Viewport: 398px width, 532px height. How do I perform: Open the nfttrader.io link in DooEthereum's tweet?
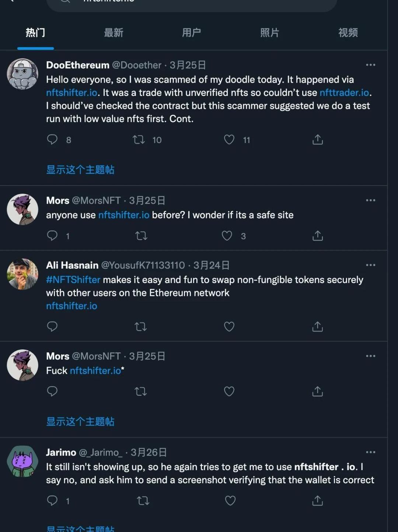click(x=344, y=93)
